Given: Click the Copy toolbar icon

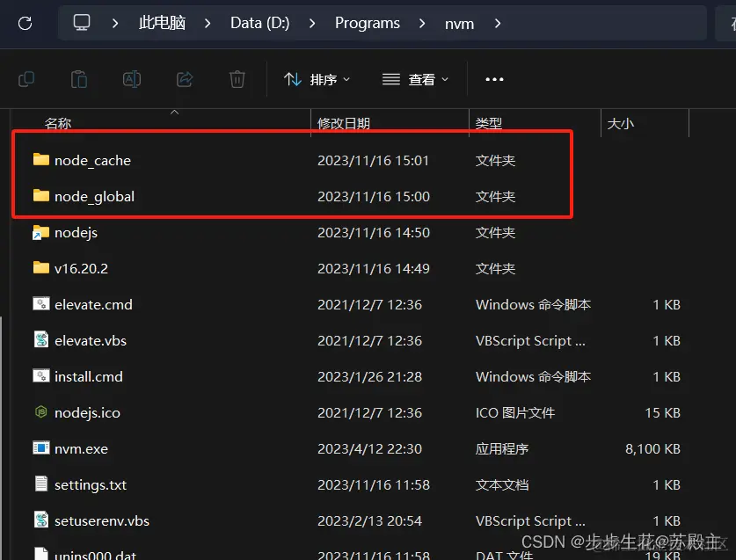Looking at the screenshot, I should [x=26, y=79].
